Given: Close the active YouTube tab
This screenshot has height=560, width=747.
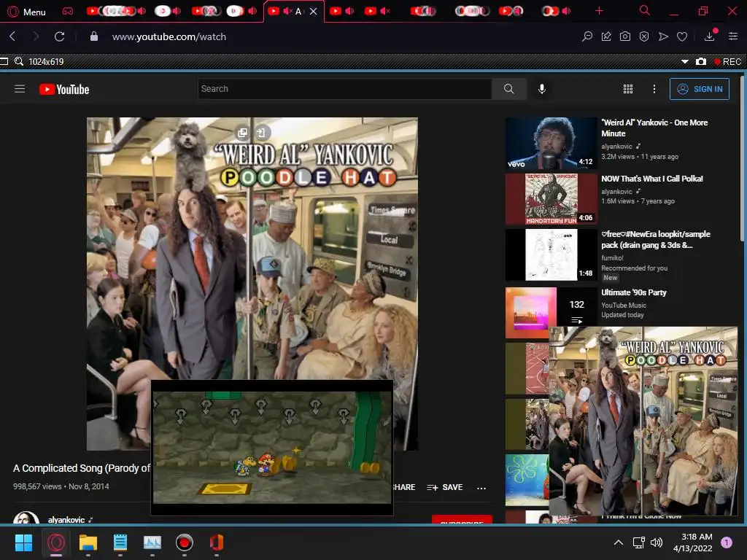Looking at the screenshot, I should click(313, 12).
